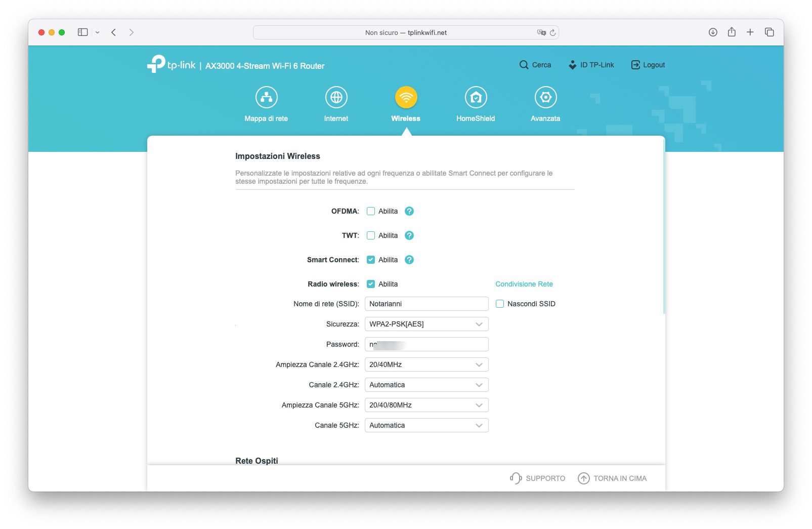The image size is (812, 529).
Task: Click the Radio wireless label
Action: [333, 284]
